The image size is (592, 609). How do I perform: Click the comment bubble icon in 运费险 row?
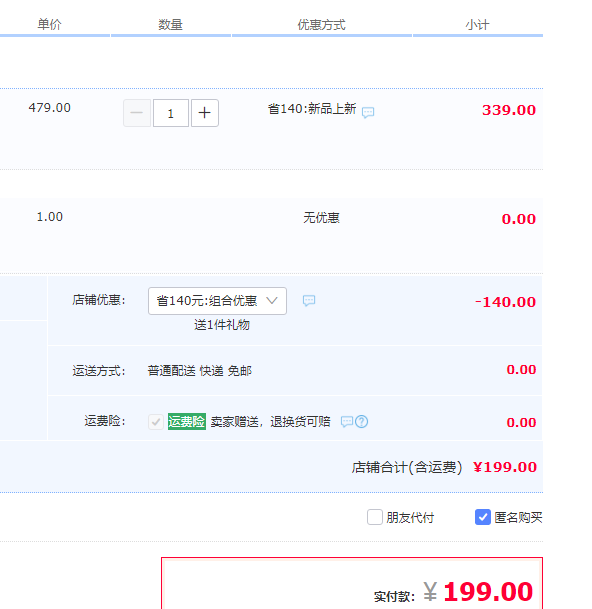pyautogui.click(x=347, y=421)
